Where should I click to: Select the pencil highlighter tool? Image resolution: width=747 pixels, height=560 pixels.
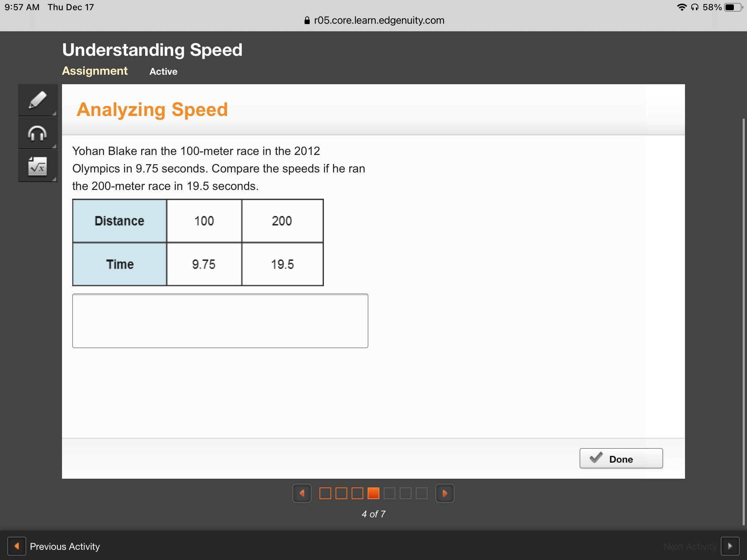[x=38, y=100]
